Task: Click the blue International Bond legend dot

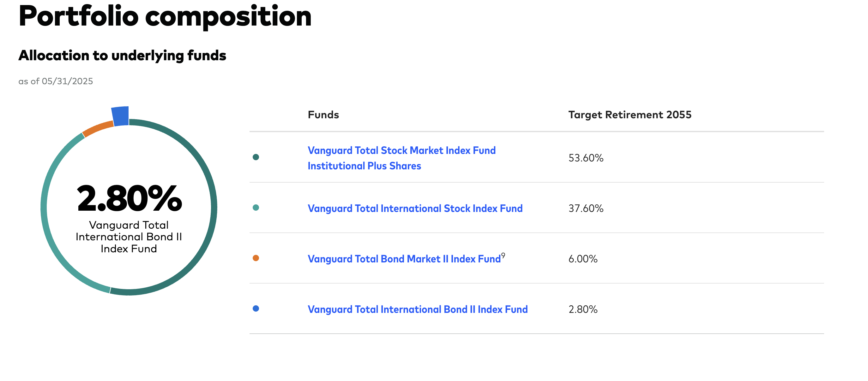Action: click(x=256, y=309)
